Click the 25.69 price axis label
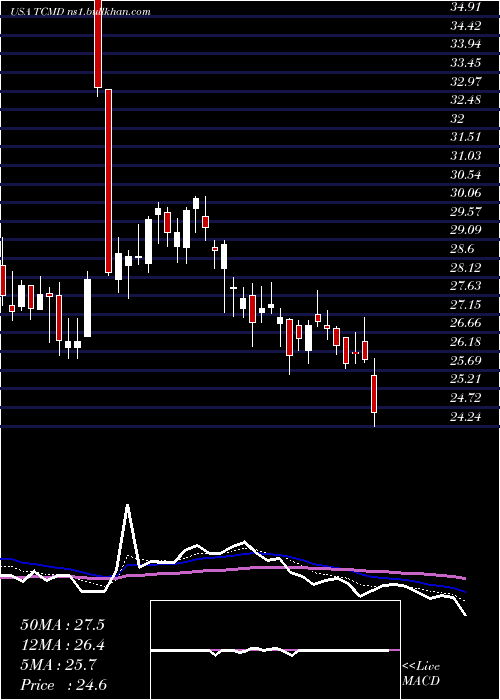500x700 pixels. pos(465,360)
